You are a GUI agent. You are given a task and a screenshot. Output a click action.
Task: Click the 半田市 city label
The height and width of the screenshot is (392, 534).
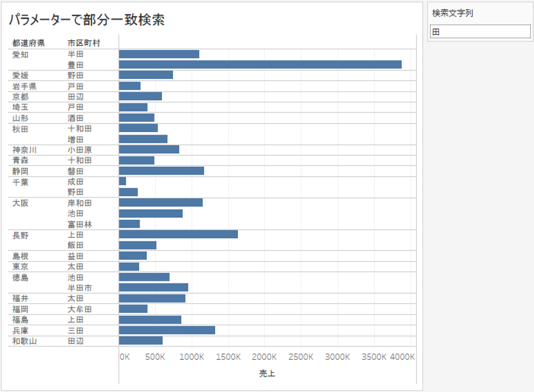pyautogui.click(x=80, y=288)
